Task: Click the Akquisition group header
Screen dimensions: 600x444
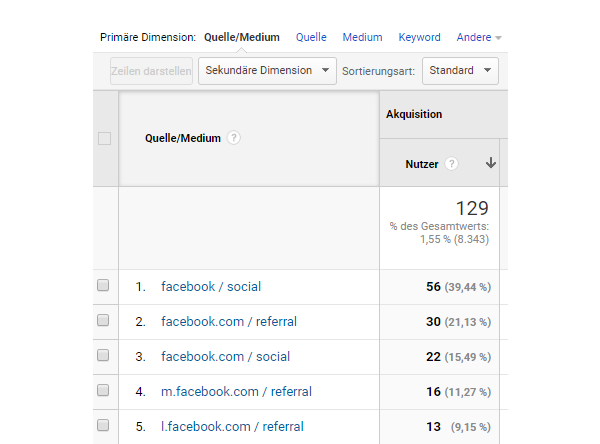Action: click(x=414, y=114)
